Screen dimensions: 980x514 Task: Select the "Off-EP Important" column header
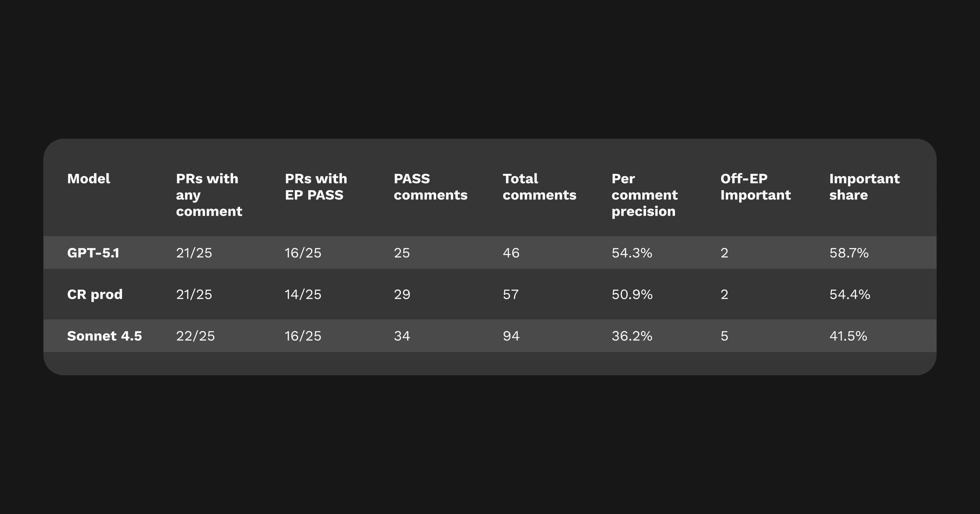pyautogui.click(x=755, y=187)
